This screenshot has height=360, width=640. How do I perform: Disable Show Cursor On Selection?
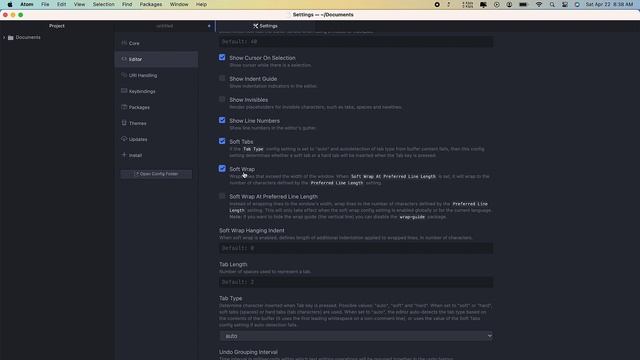point(222,57)
